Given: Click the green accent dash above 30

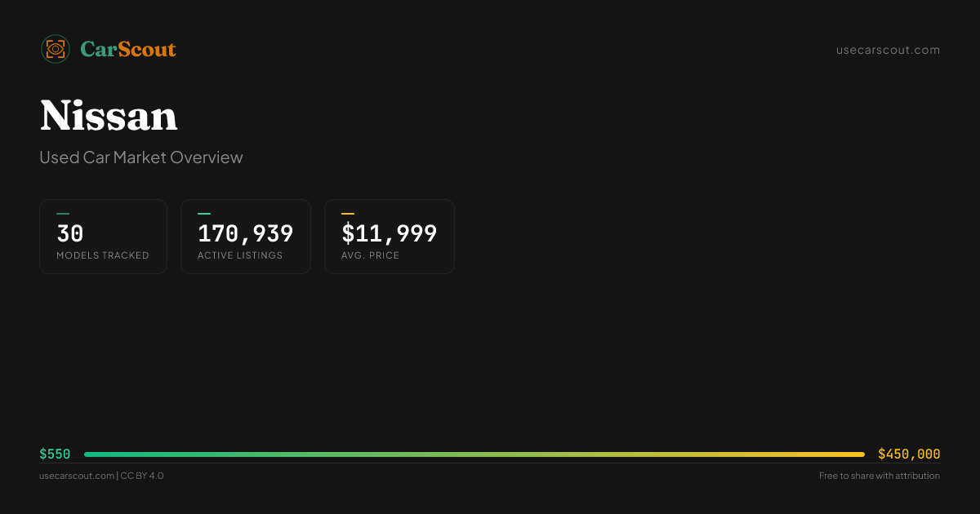Looking at the screenshot, I should point(63,214).
